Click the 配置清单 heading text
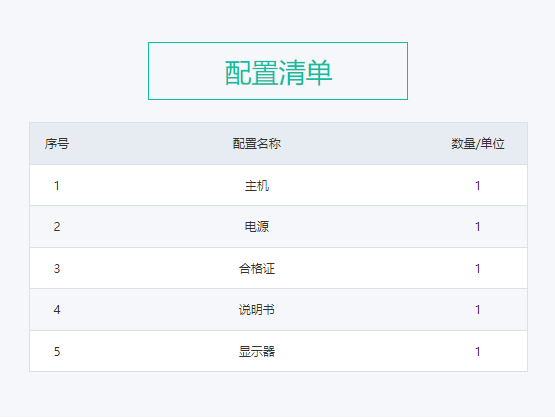 278,73
